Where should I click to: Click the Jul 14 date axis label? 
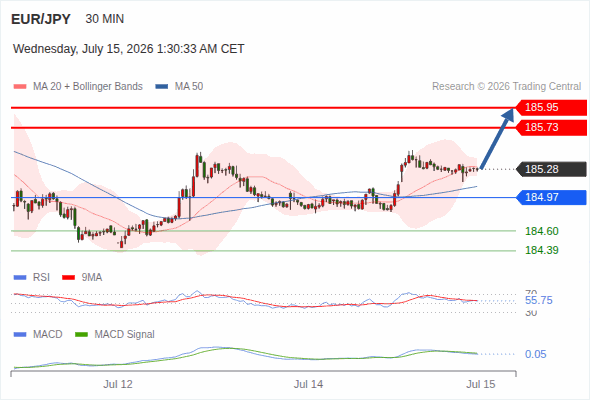309,385
